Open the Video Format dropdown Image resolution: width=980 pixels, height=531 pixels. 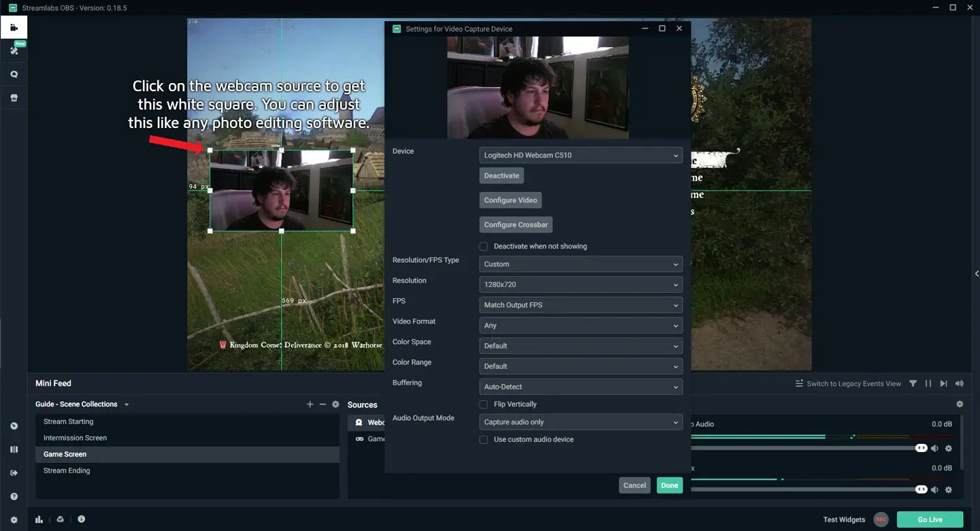(x=581, y=325)
